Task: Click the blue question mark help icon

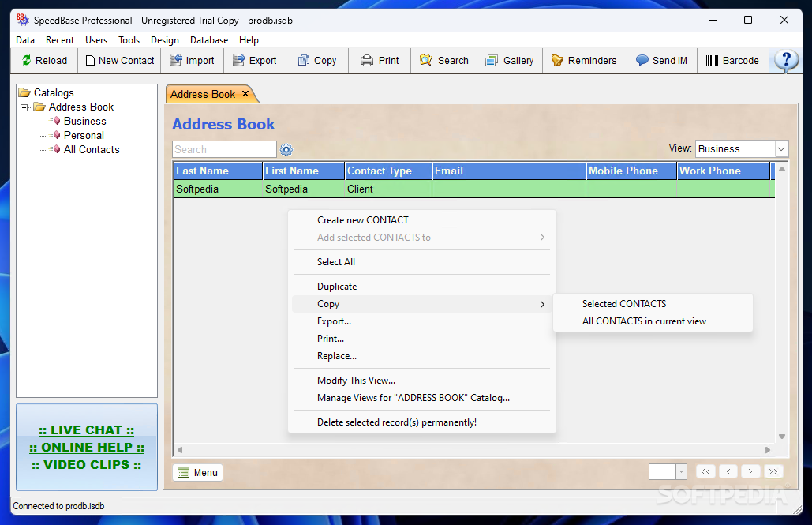Action: click(786, 61)
